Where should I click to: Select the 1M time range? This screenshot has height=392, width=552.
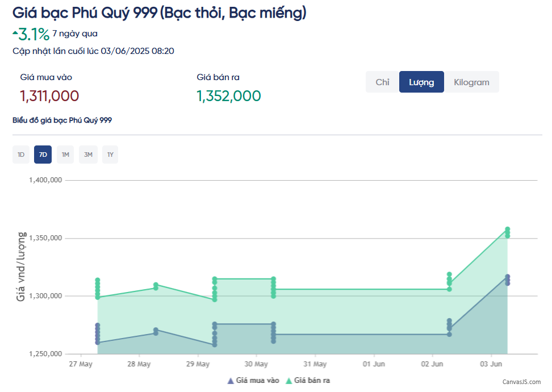[x=65, y=154]
